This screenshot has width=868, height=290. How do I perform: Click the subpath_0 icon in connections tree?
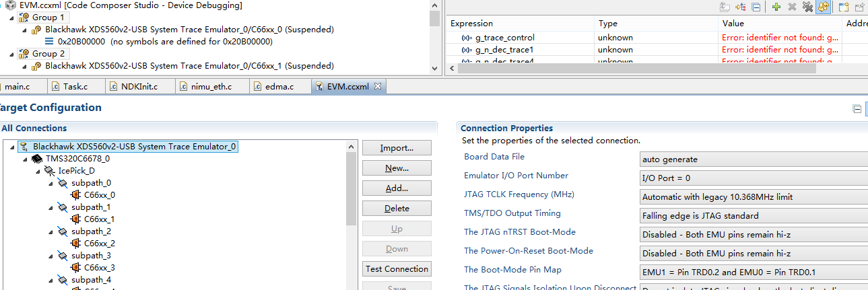(62, 183)
